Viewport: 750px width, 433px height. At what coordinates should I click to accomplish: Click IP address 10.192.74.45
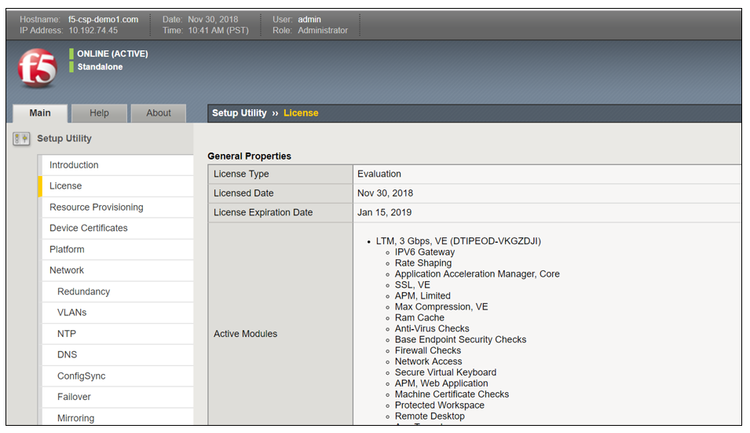click(93, 30)
